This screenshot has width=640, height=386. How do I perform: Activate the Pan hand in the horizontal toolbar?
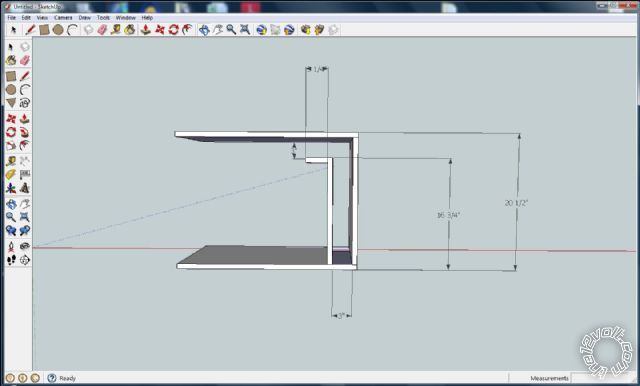pos(218,30)
